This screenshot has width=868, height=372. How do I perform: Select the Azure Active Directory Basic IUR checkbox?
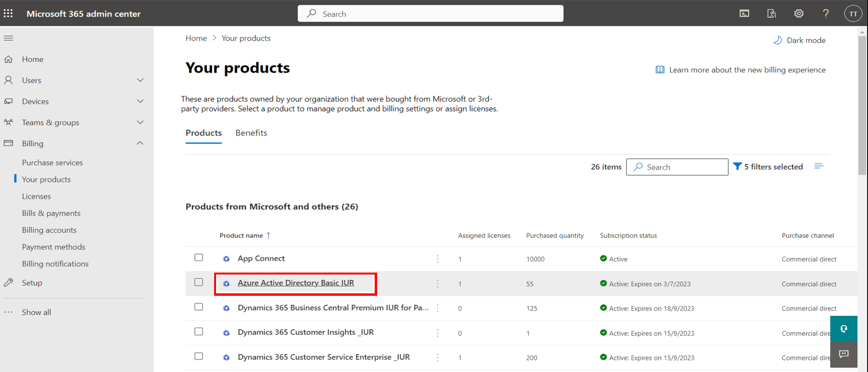pos(199,282)
